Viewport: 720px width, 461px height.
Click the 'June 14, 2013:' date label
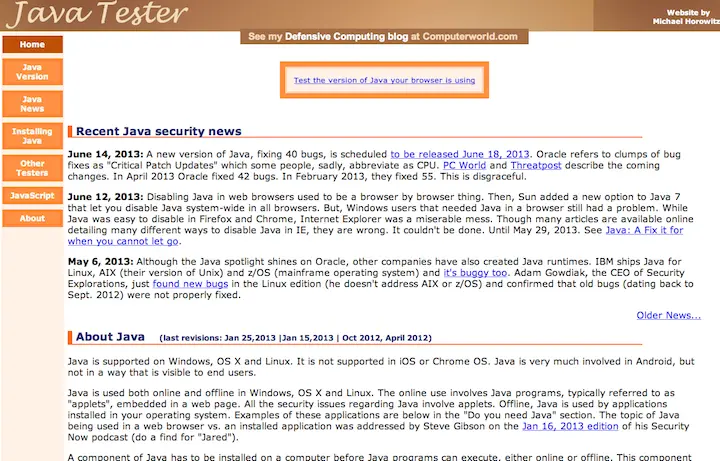[x=105, y=154]
